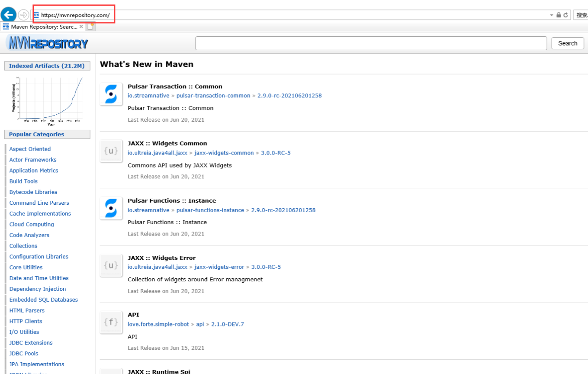Open the Embedded SQL Databases category
Screen dimensions: 588x374
[44, 300]
